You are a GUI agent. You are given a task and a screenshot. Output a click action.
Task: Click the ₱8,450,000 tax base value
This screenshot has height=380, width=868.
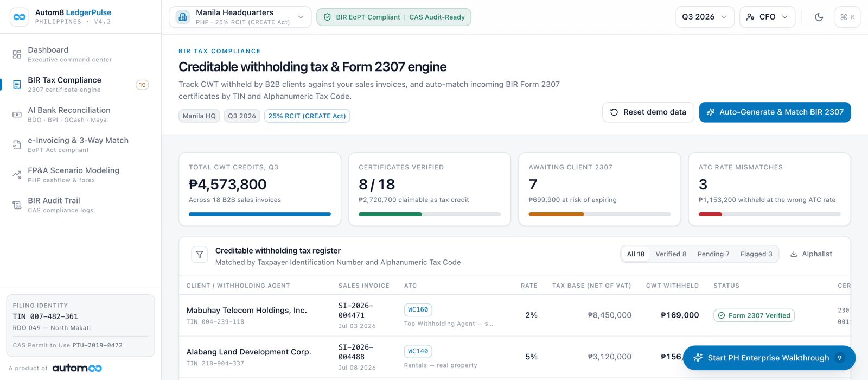[x=610, y=315]
